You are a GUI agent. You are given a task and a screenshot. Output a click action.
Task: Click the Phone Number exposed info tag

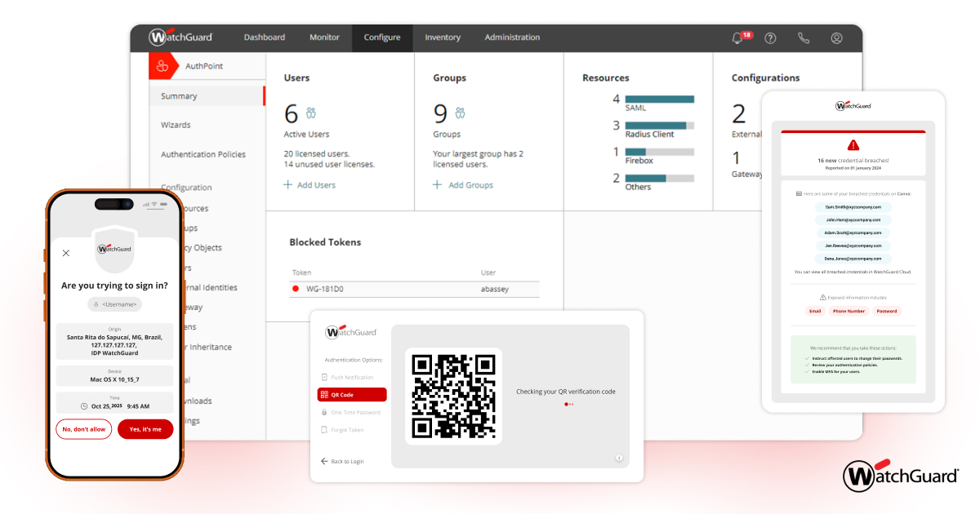[x=849, y=311]
